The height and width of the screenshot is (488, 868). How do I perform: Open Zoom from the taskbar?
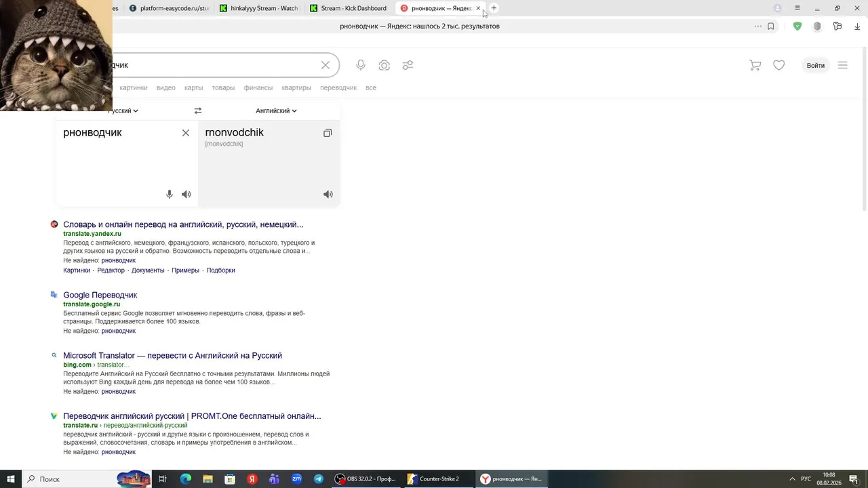(x=296, y=479)
